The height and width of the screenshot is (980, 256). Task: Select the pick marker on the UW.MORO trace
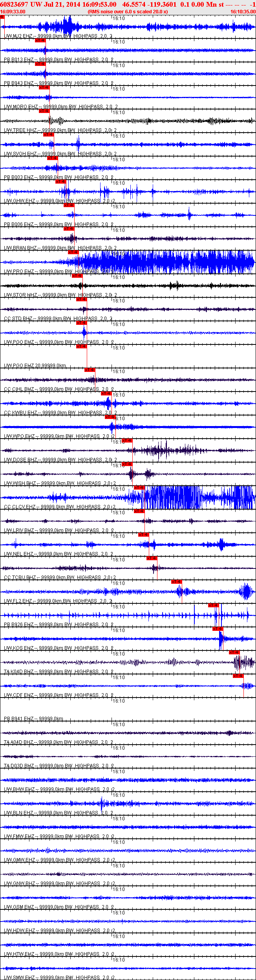(x=44, y=87)
